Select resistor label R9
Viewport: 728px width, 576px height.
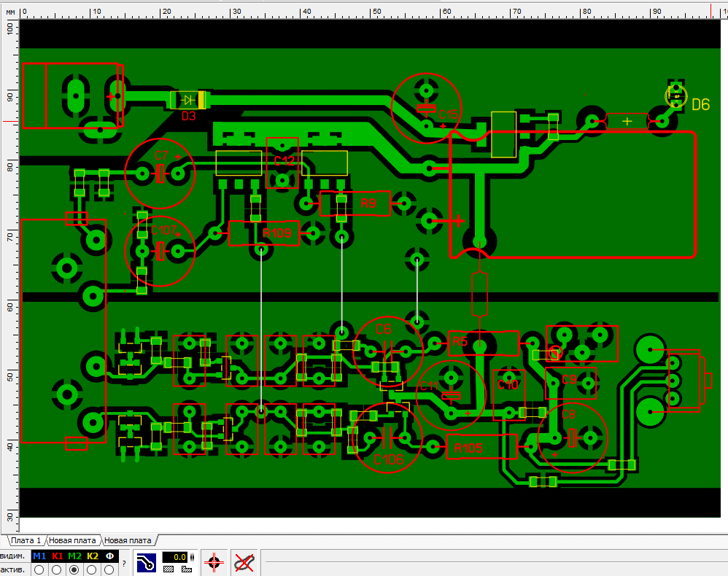tap(368, 203)
